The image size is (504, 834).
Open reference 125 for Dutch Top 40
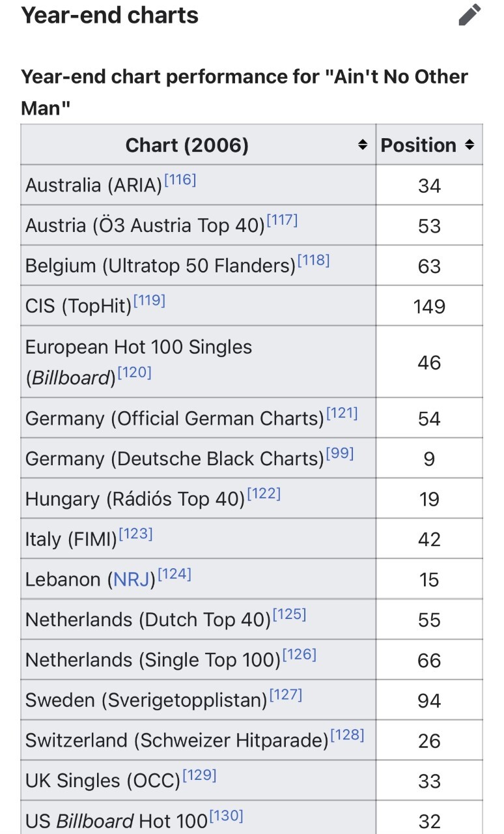click(290, 614)
